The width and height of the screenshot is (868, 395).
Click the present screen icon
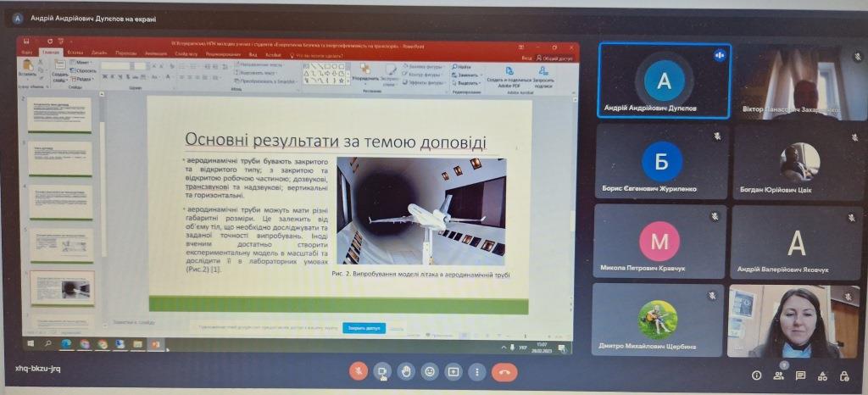click(453, 371)
